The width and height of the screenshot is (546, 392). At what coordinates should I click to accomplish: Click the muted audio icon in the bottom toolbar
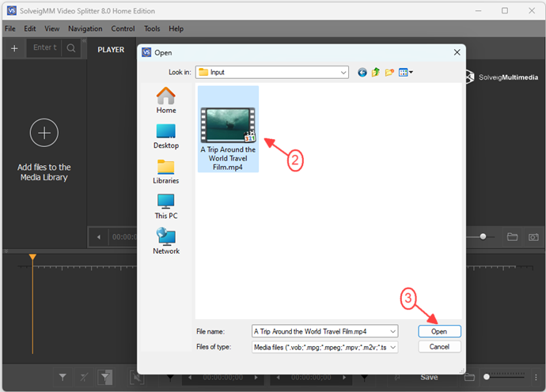tap(136, 377)
